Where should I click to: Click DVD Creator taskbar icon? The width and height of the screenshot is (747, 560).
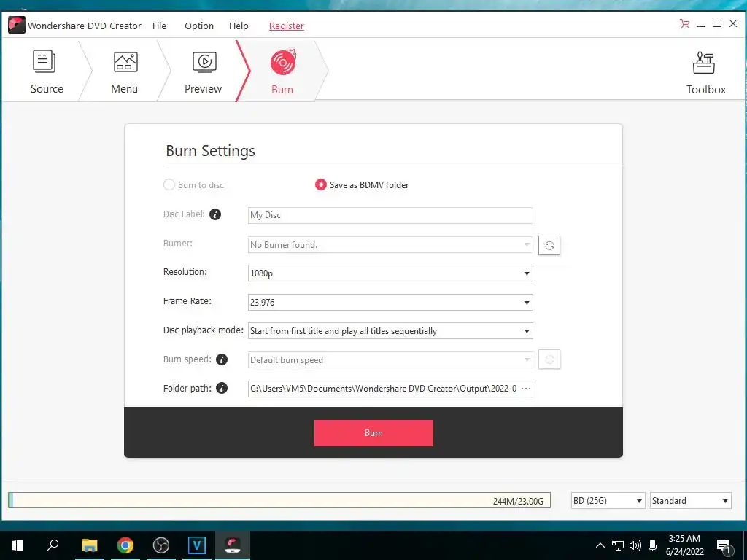click(x=233, y=545)
